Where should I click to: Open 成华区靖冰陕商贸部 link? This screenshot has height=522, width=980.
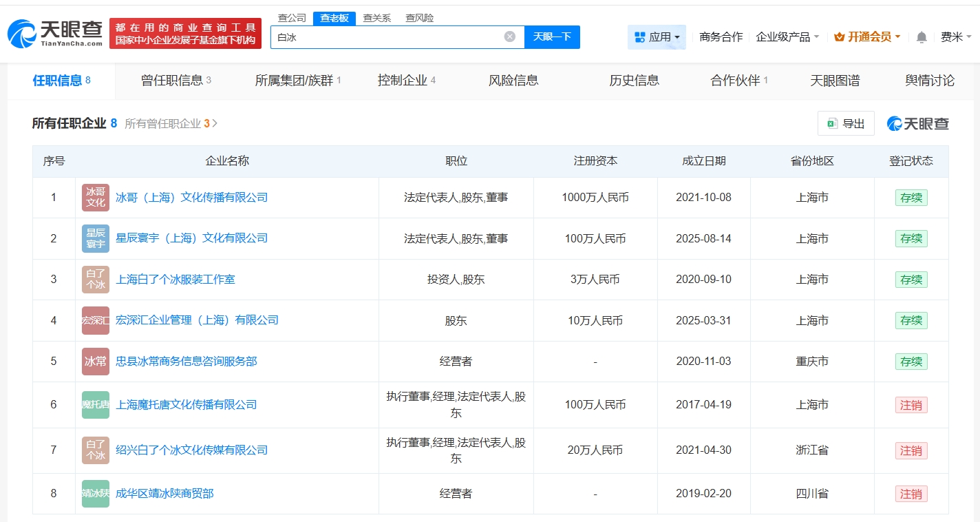coord(164,494)
